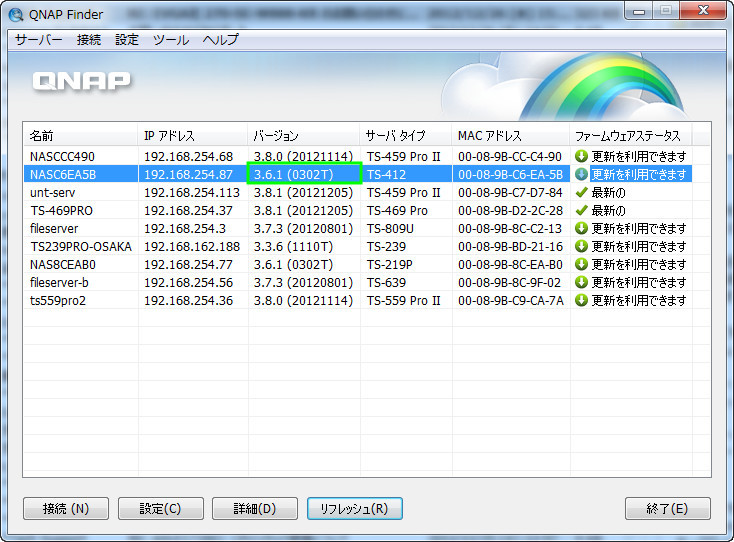Open the サーバー menu

click(x=38, y=40)
